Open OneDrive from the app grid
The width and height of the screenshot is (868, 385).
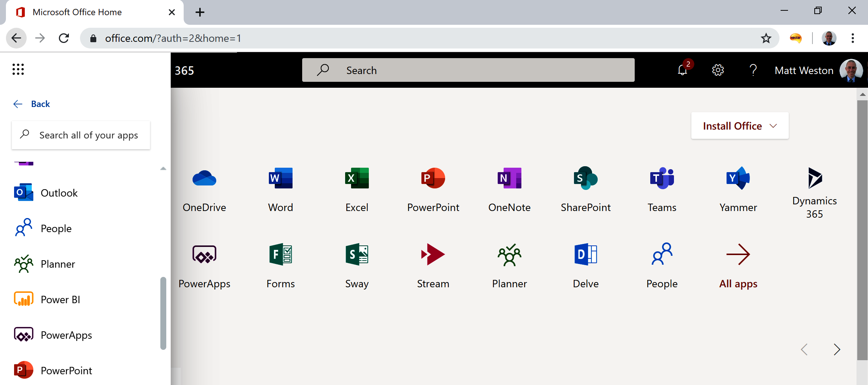click(204, 190)
